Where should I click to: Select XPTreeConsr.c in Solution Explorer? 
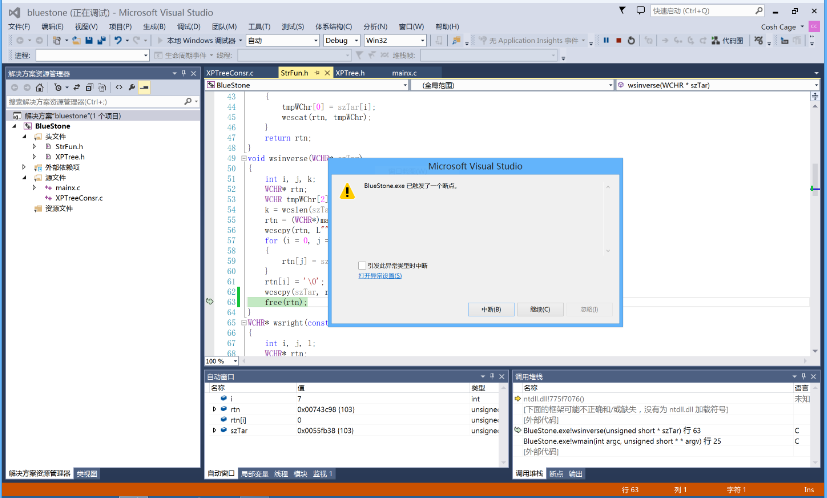coord(79,198)
